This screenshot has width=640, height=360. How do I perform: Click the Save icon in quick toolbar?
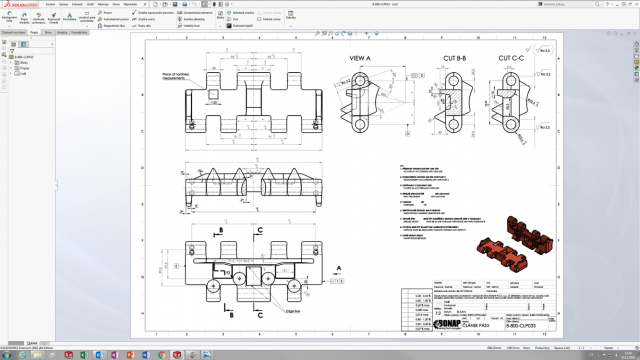175,4
